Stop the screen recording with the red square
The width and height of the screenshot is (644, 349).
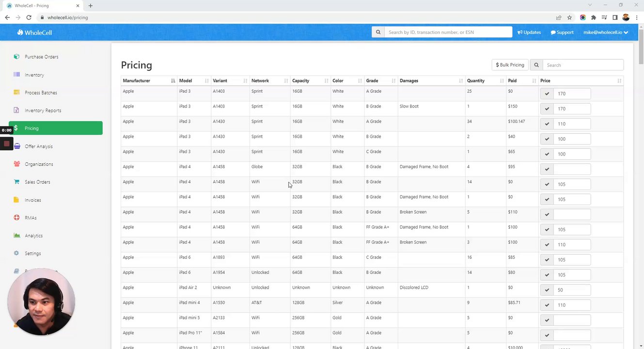(x=7, y=143)
